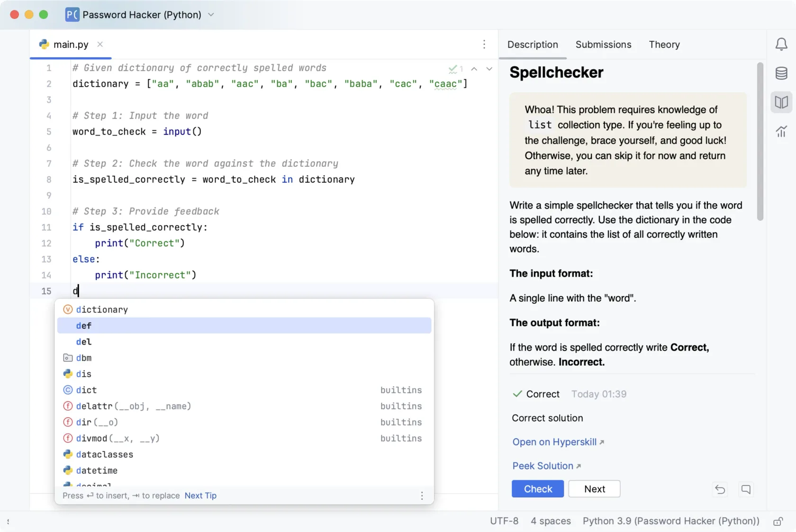This screenshot has width=796, height=532.
Task: Select the main.py editor tab
Action: pyautogui.click(x=71, y=44)
